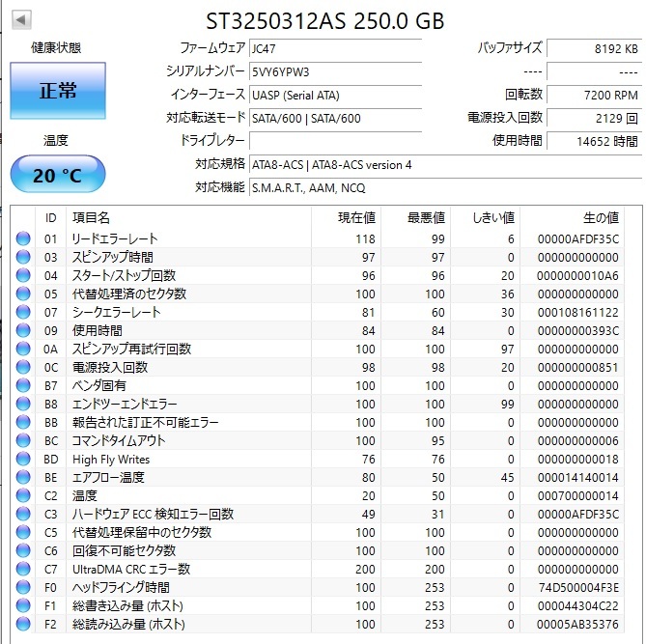Click raw value 000014140014

click(578, 478)
